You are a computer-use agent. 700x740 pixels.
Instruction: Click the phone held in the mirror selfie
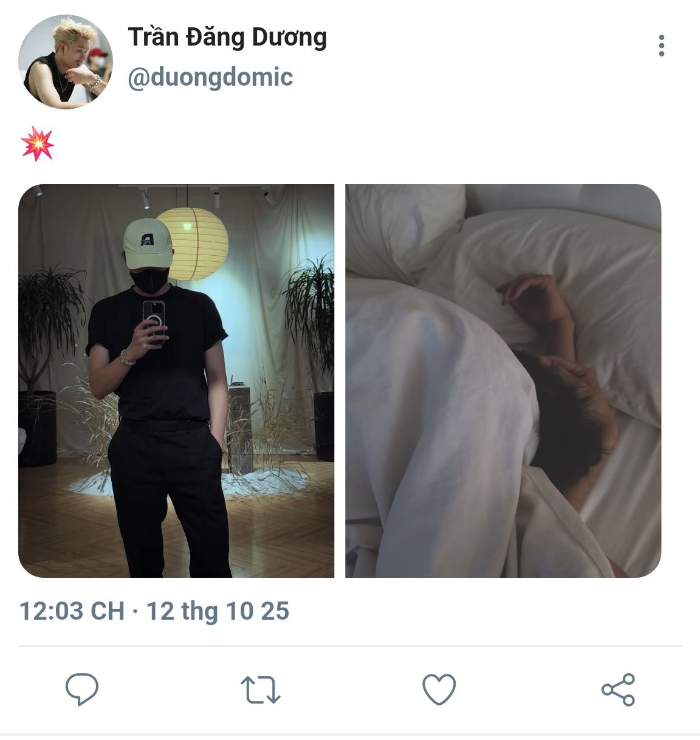[x=154, y=317]
